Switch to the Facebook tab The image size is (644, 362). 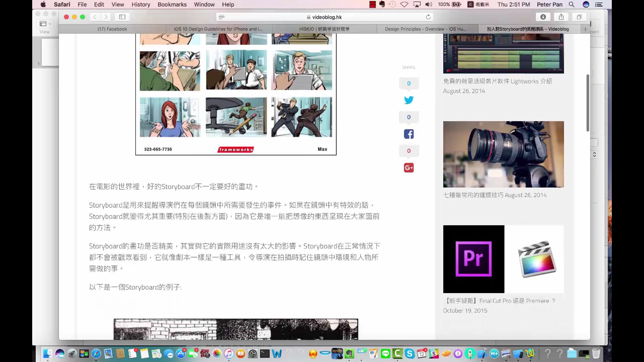[112, 29]
